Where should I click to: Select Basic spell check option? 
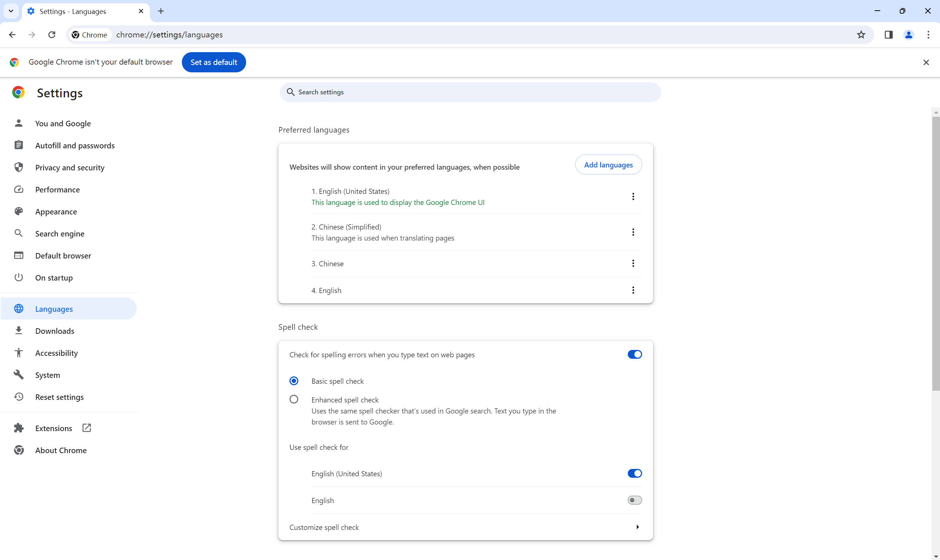(293, 381)
